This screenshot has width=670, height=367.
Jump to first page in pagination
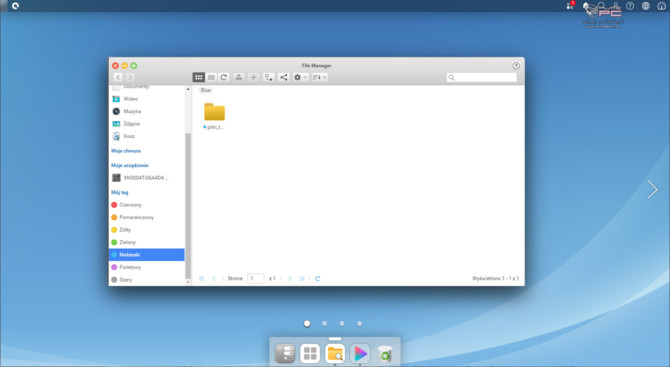click(x=202, y=279)
